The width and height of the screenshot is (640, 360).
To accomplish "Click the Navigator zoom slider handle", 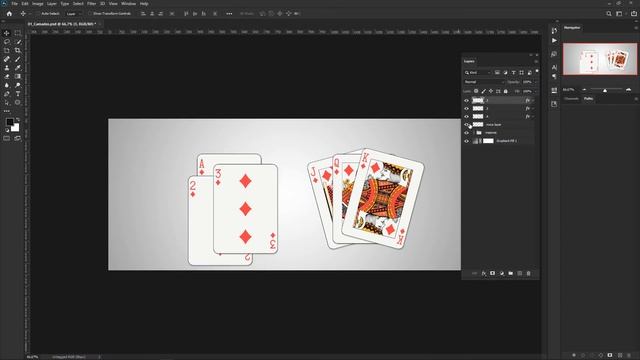I will (x=605, y=90).
